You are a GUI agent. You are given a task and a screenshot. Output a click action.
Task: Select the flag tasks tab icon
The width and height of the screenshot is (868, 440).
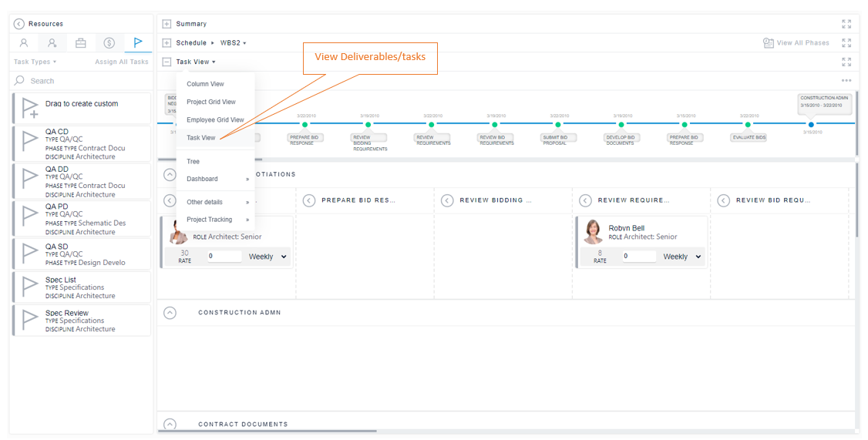(138, 42)
